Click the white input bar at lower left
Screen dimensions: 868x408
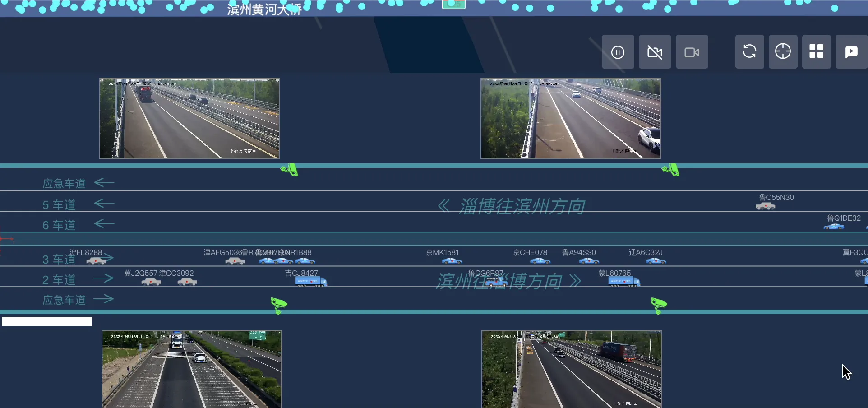[x=47, y=321]
